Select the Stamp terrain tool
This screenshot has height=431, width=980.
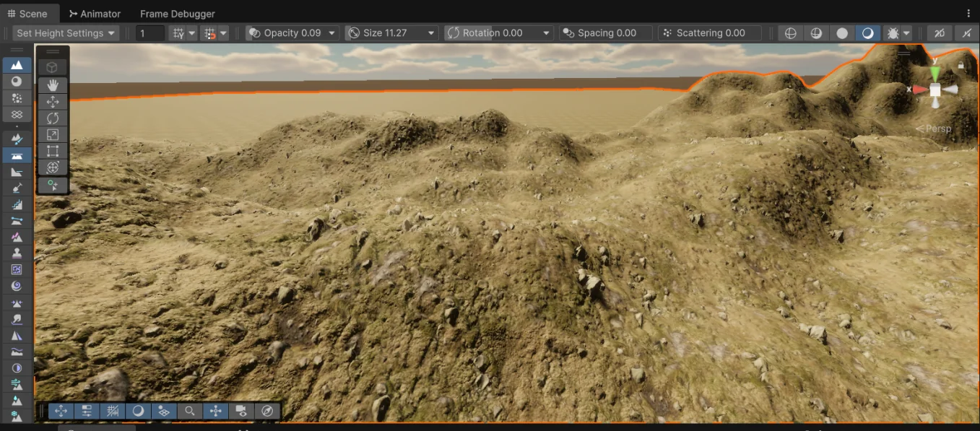click(x=17, y=253)
